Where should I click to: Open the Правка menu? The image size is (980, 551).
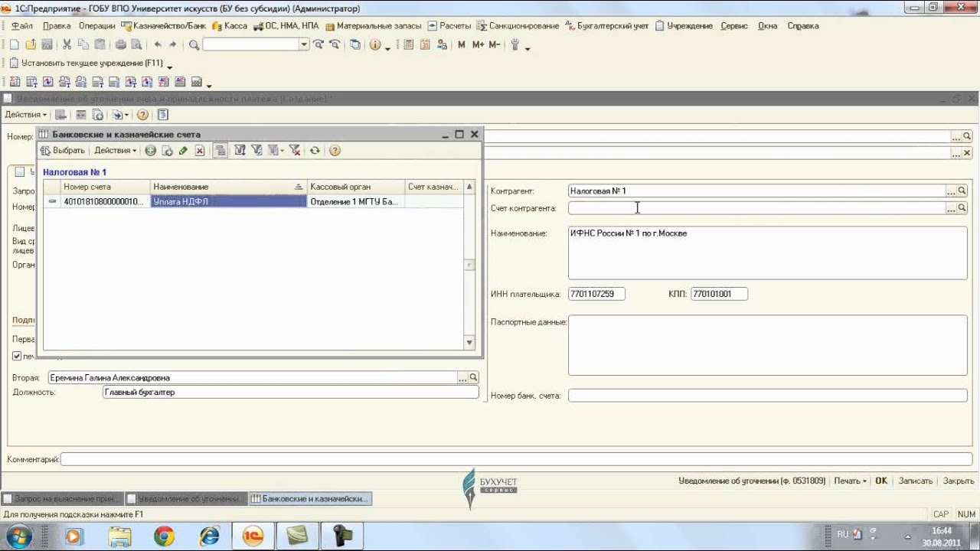[57, 26]
